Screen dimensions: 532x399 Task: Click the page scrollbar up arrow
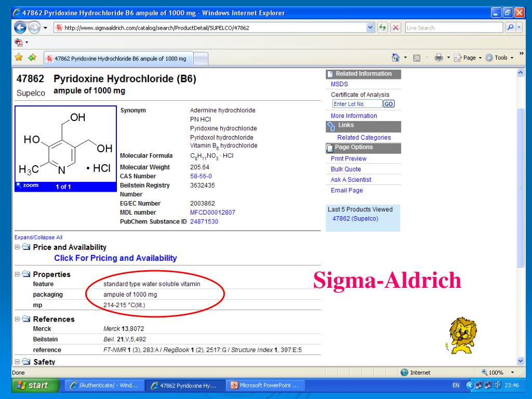click(x=521, y=73)
